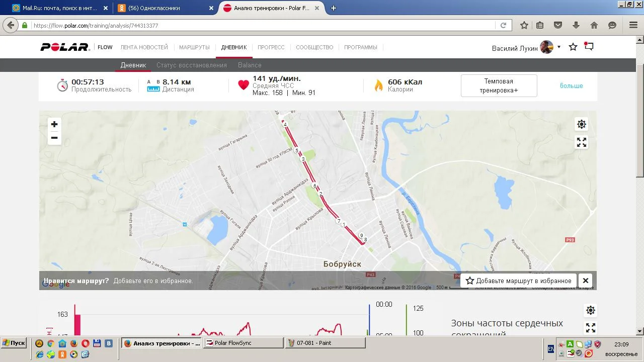This screenshot has height=362, width=644.
Task: Click the duration stopwatch icon
Action: [x=62, y=85]
